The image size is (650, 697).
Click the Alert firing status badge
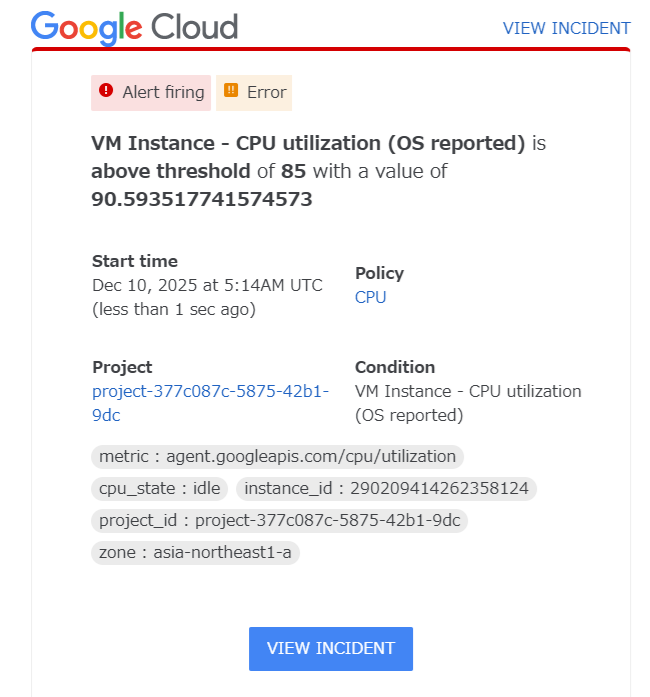tap(151, 93)
